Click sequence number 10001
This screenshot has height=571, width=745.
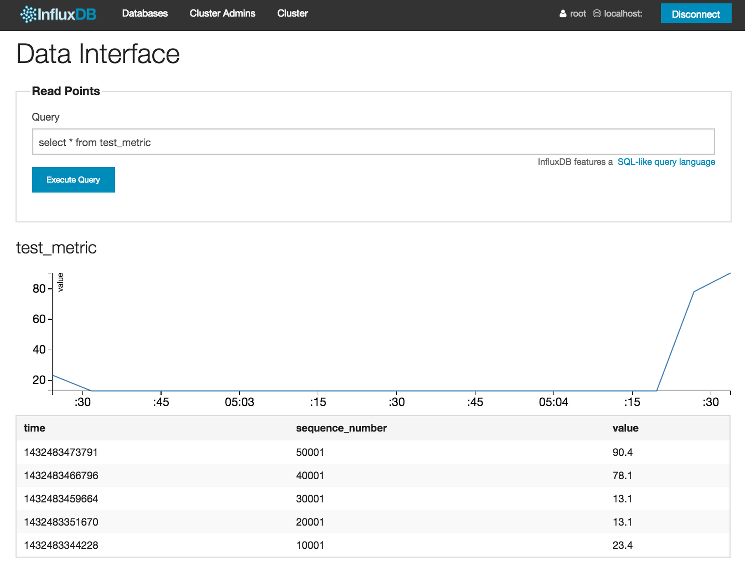(310, 545)
